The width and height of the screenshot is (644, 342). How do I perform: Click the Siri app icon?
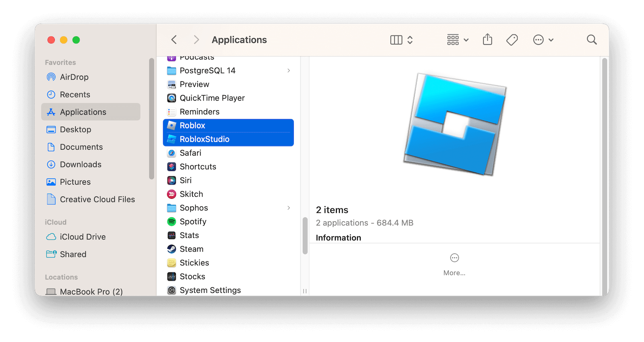pyautogui.click(x=171, y=180)
